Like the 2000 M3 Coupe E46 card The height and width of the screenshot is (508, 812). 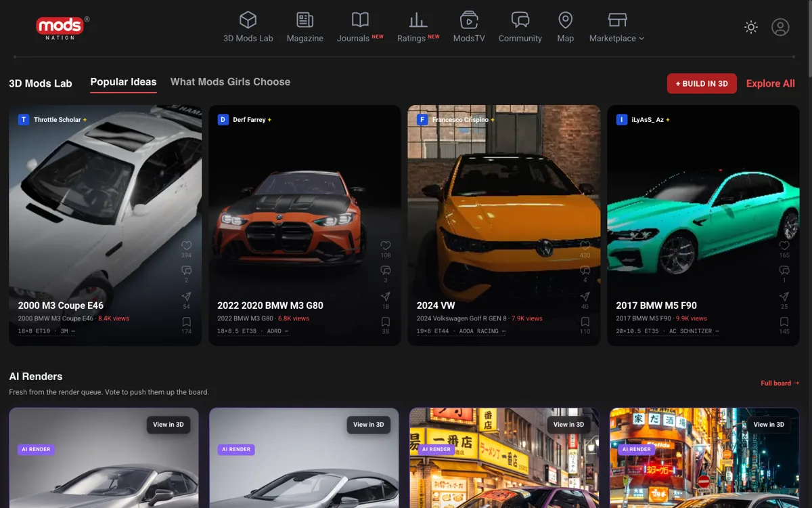tap(186, 246)
